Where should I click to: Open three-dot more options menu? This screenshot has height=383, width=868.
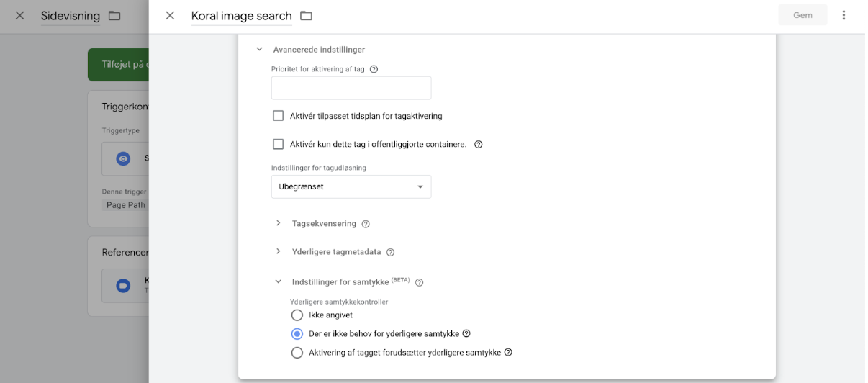click(x=844, y=15)
